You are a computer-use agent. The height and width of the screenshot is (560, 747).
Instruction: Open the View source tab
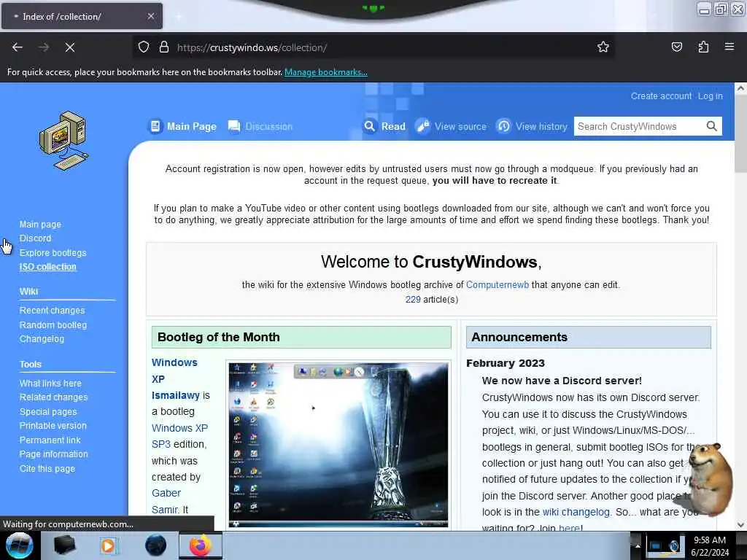[x=451, y=126]
